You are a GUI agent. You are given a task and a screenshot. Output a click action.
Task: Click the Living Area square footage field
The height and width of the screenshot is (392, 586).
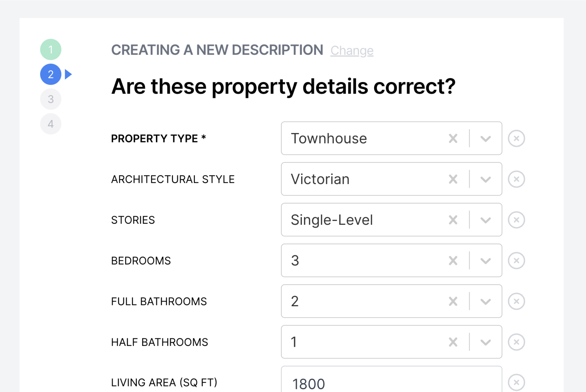(391, 382)
